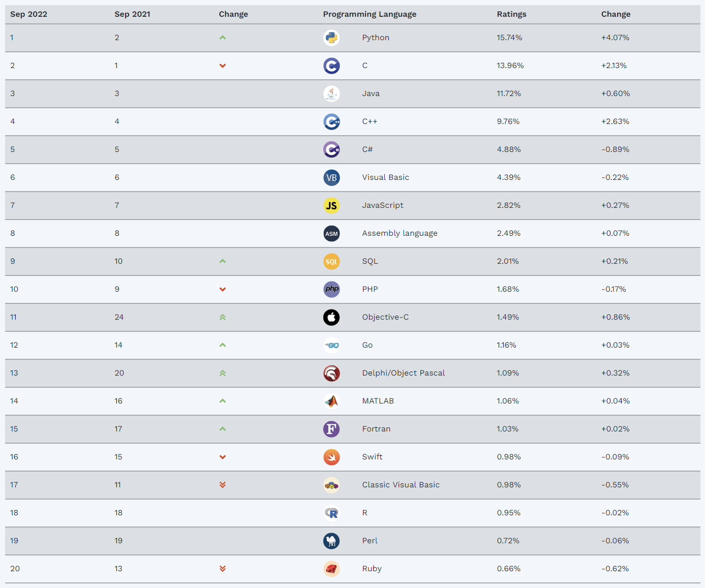Click the Classic Visual Basic language name

(x=401, y=485)
